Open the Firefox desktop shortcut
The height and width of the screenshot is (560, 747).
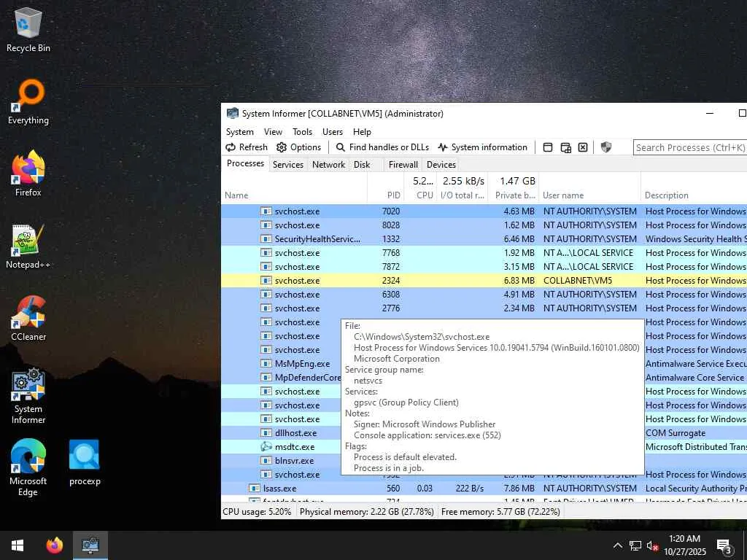point(28,174)
